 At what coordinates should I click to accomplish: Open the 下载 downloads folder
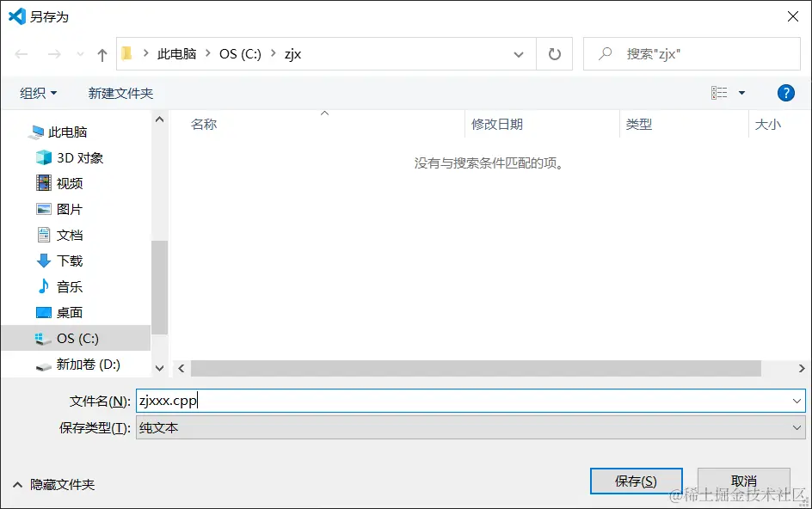point(69,261)
